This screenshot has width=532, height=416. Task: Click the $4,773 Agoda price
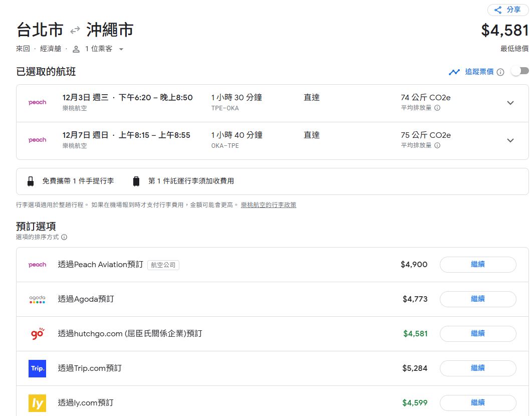[415, 299]
